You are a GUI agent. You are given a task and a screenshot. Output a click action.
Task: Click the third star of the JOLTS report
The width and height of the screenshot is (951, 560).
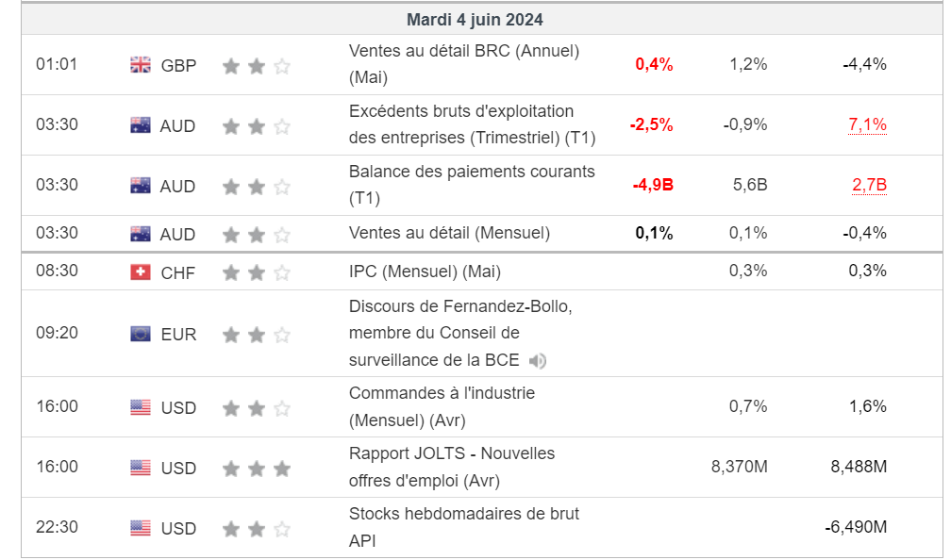(282, 469)
